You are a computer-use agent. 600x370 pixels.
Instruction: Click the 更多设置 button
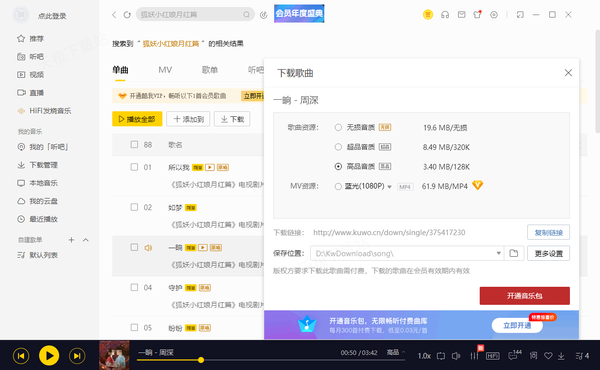pos(548,253)
